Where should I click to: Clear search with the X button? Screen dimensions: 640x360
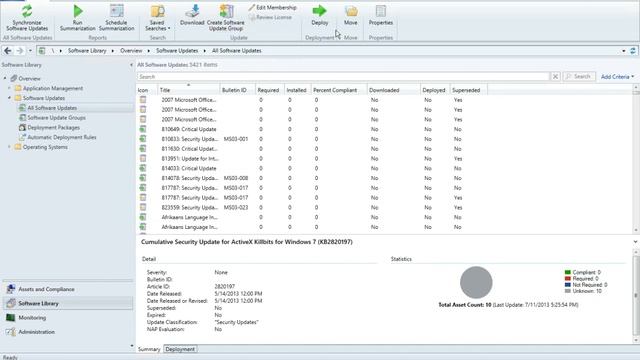(555, 77)
